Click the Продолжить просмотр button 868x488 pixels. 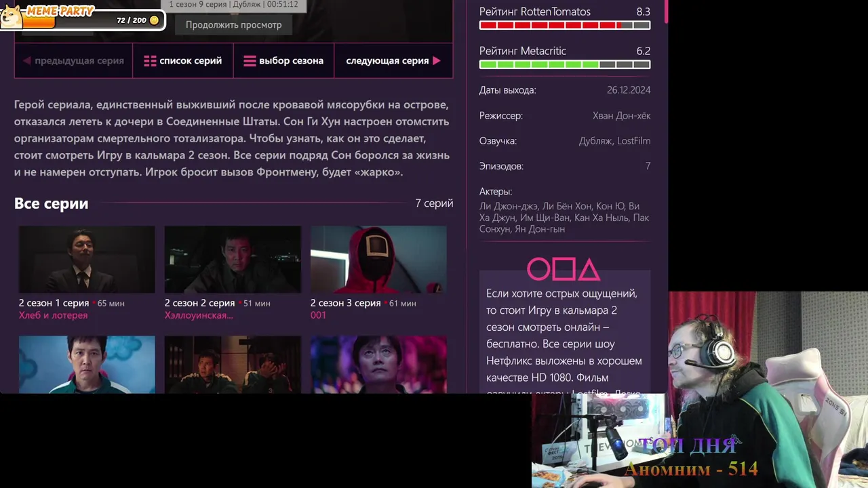coord(233,24)
